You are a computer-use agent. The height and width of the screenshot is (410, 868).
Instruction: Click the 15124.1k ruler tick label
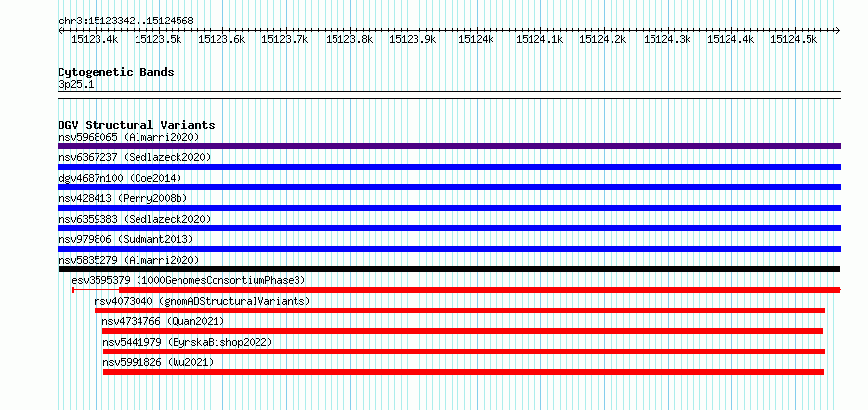(539, 39)
